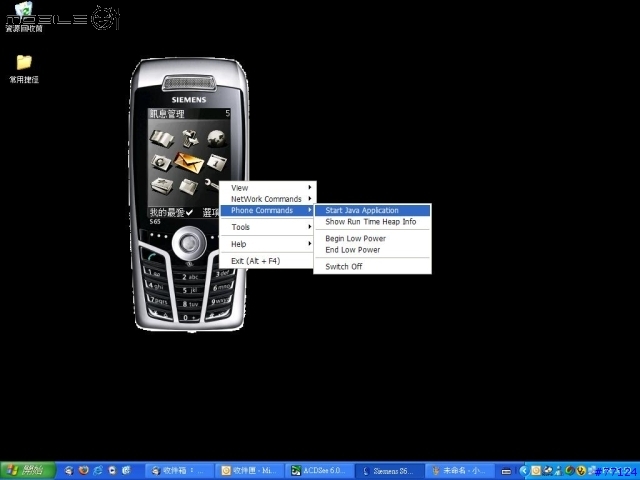Switch to the 收件匣 - Mi... taskbar window
640x480 pixels.
point(249,471)
